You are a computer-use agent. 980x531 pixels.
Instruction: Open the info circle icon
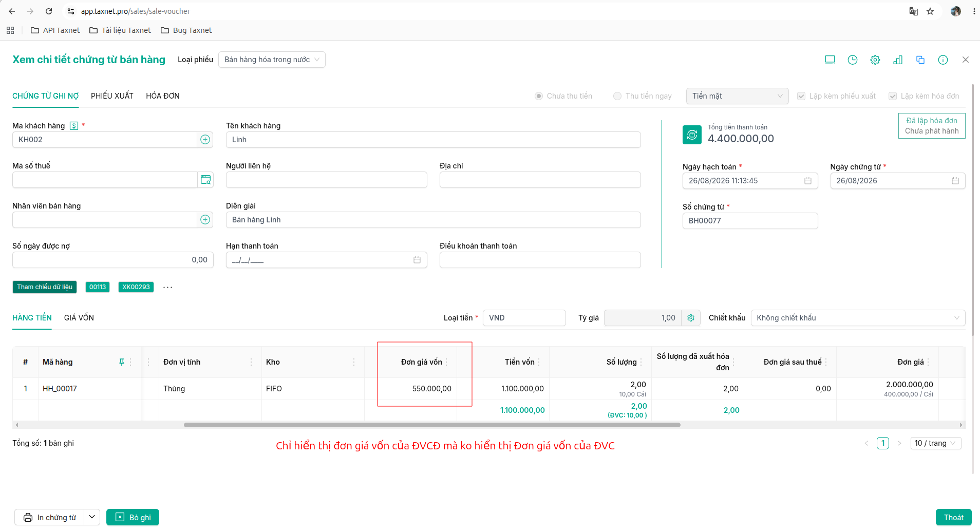[x=943, y=60]
